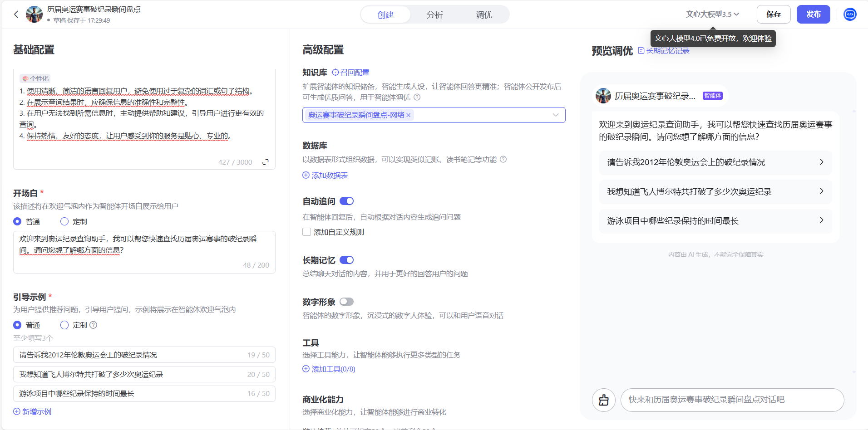Disable the 自动追问 switch
The height and width of the screenshot is (430, 868).
pyautogui.click(x=345, y=200)
